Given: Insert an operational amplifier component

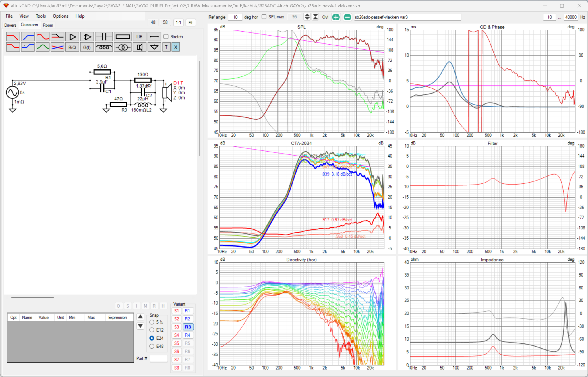Looking at the screenshot, I should point(87,37).
